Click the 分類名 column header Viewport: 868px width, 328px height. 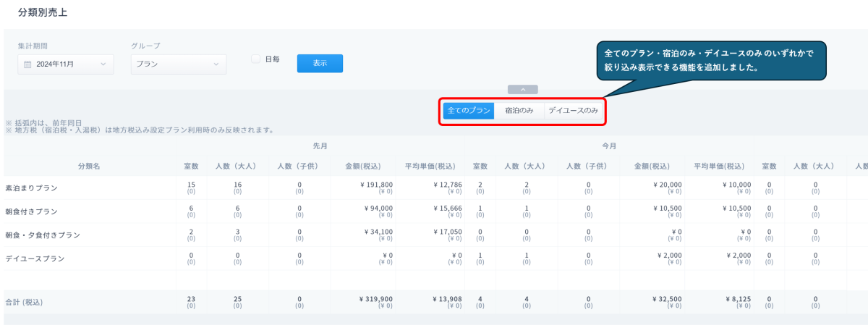pyautogui.click(x=89, y=167)
